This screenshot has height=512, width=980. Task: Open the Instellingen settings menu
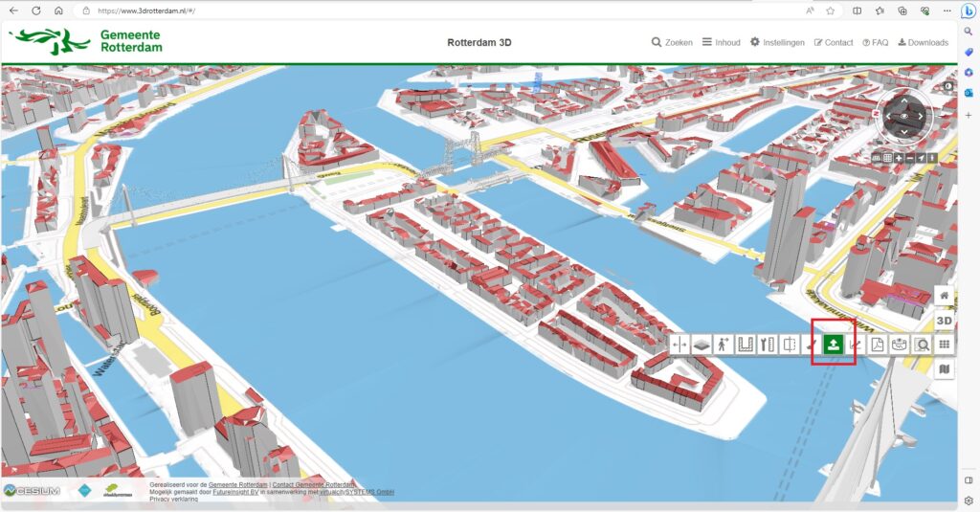pos(777,42)
